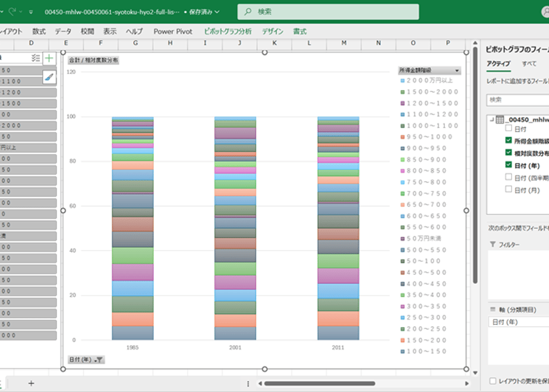Click legend swatch for ２０００万円以上
This screenshot has height=392, width=549.
coord(403,81)
